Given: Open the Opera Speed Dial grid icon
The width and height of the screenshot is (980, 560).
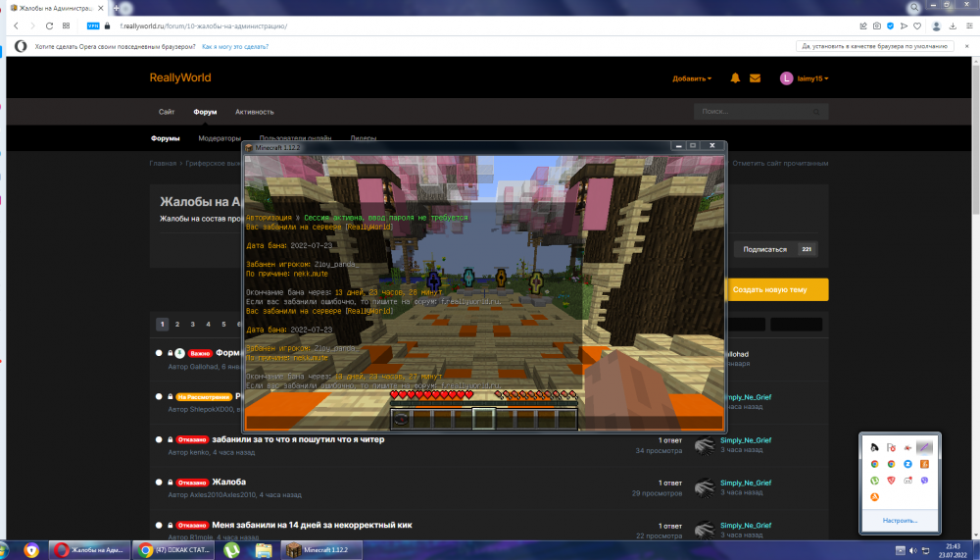Looking at the screenshot, I should click(67, 25).
